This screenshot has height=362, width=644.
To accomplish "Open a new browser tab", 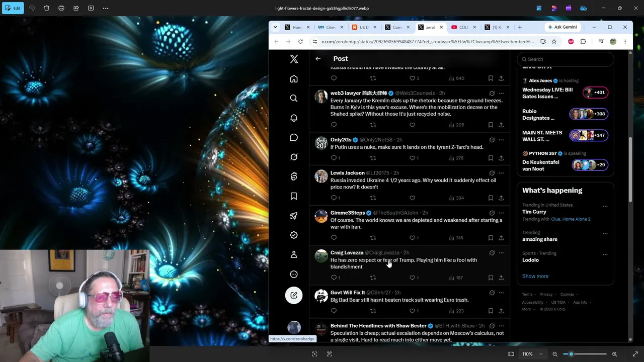I will tap(520, 27).
